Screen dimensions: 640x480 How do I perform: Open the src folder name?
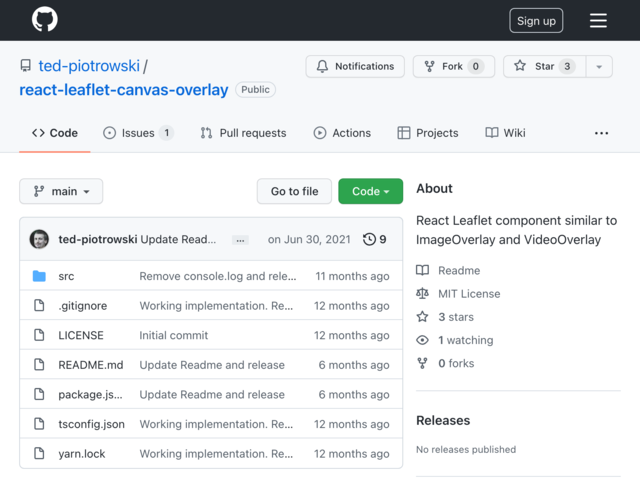[x=66, y=276]
